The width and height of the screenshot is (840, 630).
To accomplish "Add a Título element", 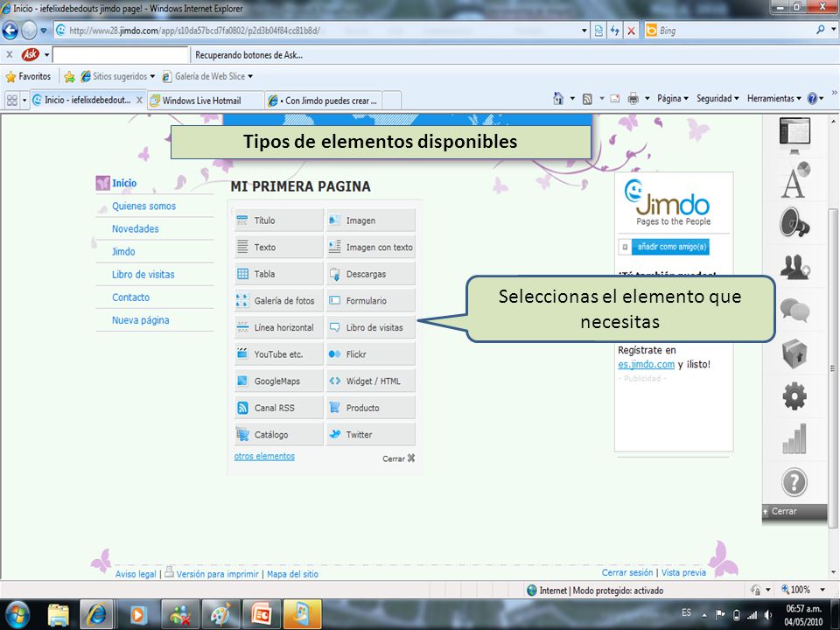I will click(278, 220).
